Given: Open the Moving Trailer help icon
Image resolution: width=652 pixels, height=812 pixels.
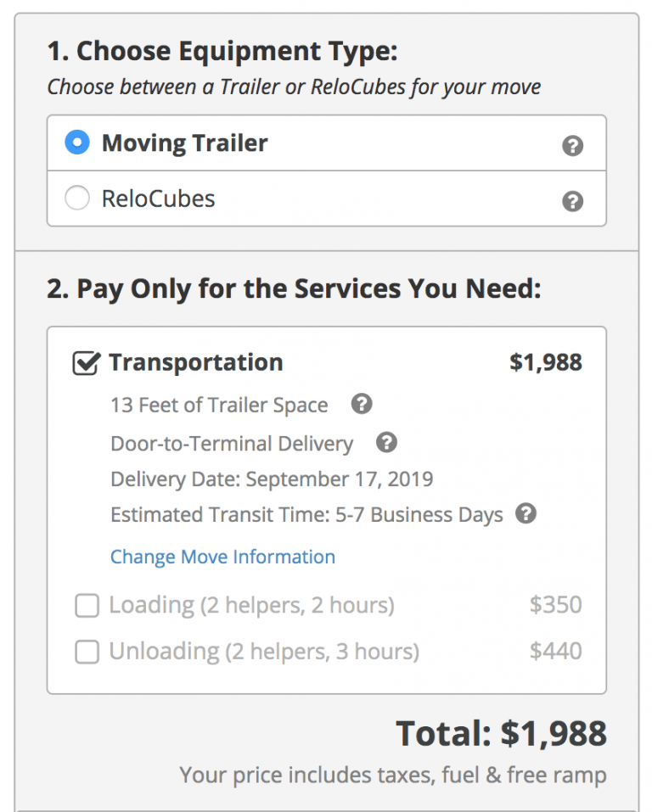Looking at the screenshot, I should tap(572, 145).
